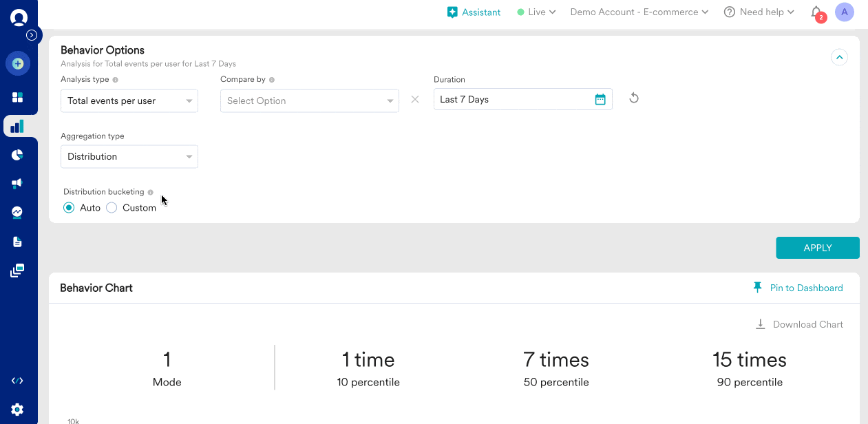Open the megaphone campaigns icon
The width and height of the screenshot is (868, 424).
click(18, 184)
